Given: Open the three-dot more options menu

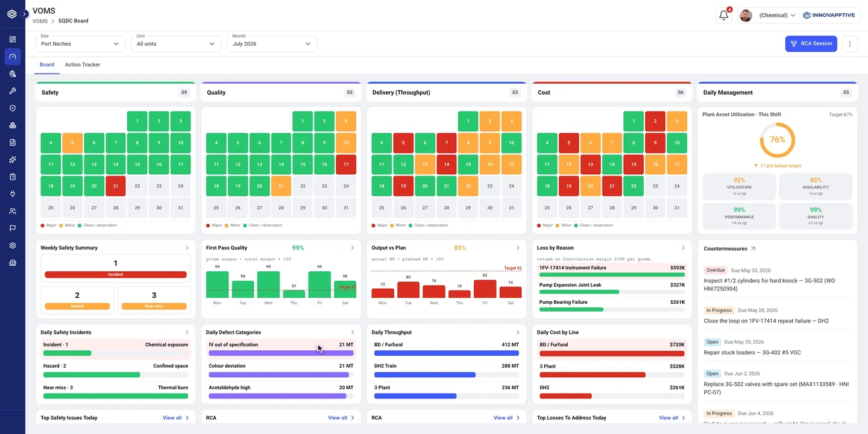Looking at the screenshot, I should pyautogui.click(x=849, y=43).
